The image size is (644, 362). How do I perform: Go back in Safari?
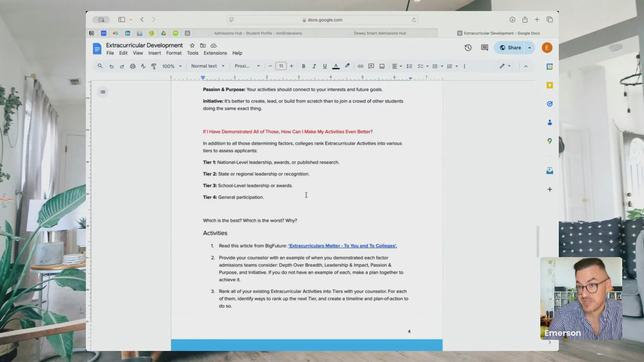click(x=142, y=20)
